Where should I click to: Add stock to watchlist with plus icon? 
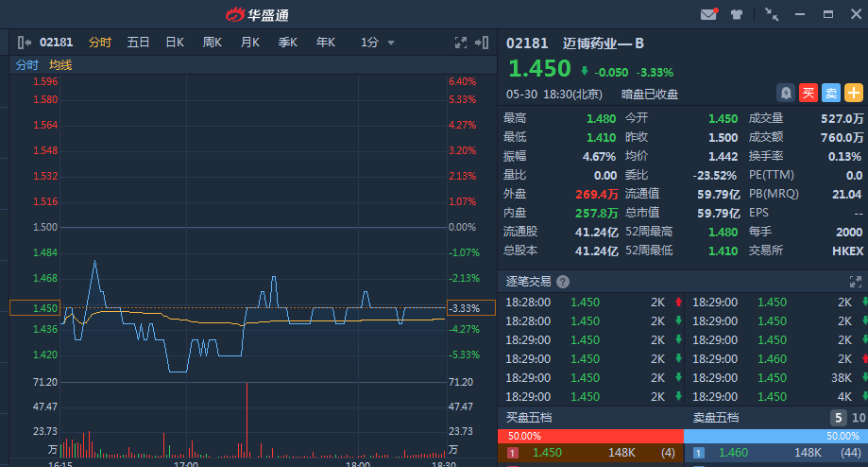click(x=853, y=93)
